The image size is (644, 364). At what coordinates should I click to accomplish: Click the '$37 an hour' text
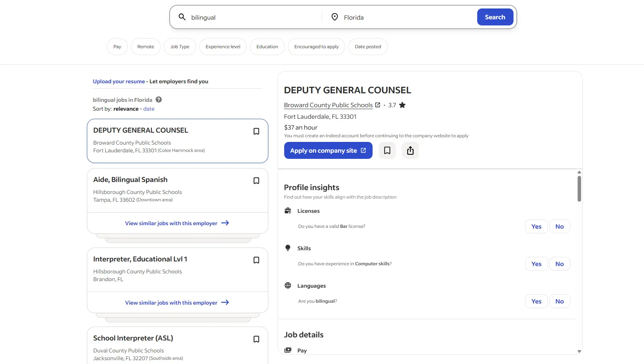[x=301, y=127]
